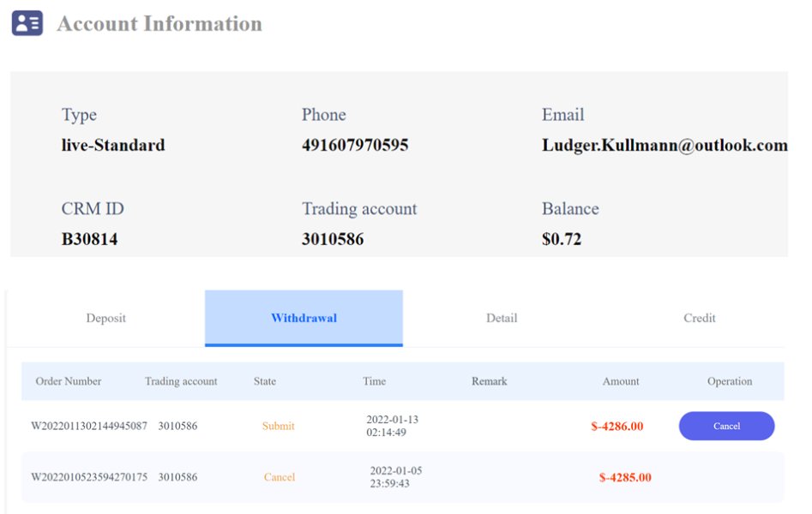812x514 pixels.
Task: Click the Operation column header
Action: [x=730, y=381]
